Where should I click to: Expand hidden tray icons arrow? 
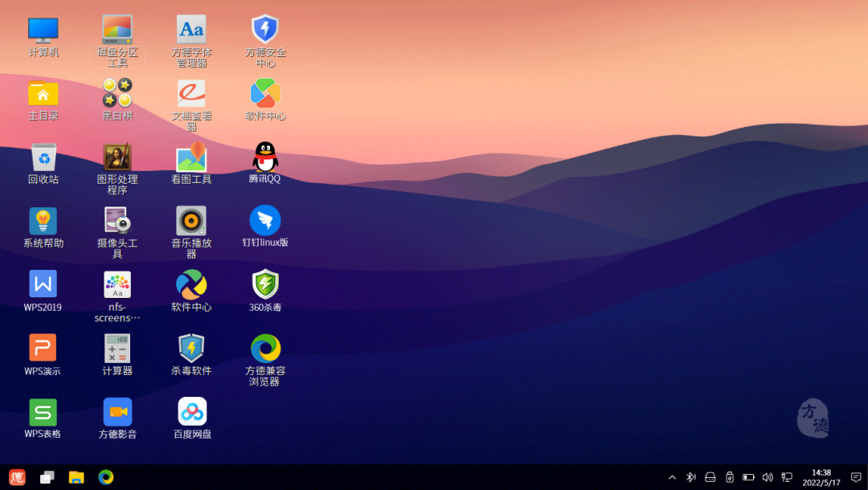pos(672,477)
